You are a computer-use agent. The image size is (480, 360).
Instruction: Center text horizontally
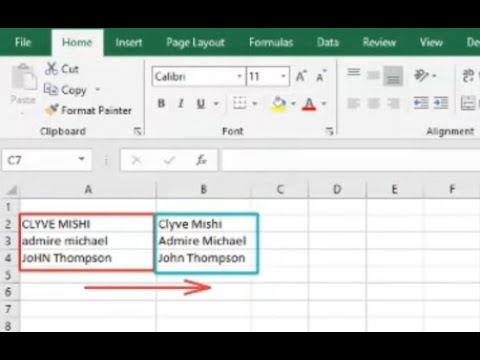(x=373, y=104)
